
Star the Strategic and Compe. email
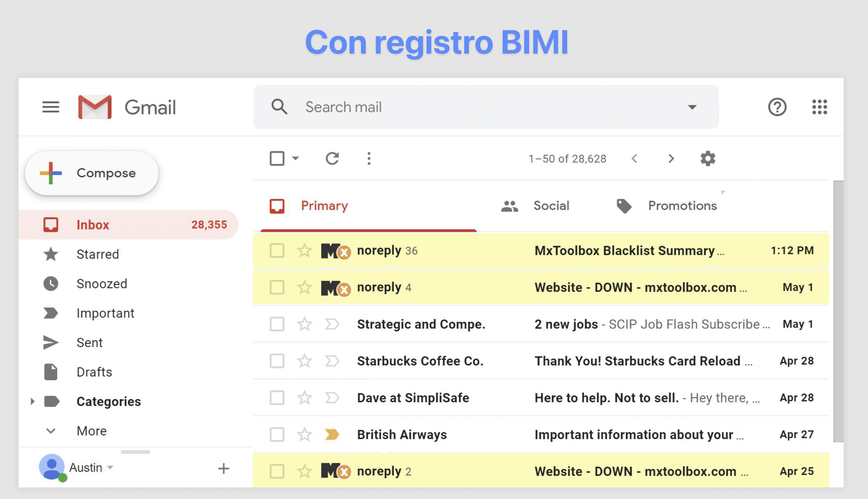click(305, 324)
